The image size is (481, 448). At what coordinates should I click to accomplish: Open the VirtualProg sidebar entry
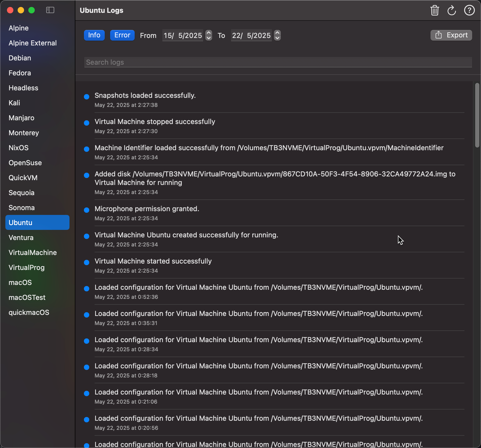[x=26, y=267]
